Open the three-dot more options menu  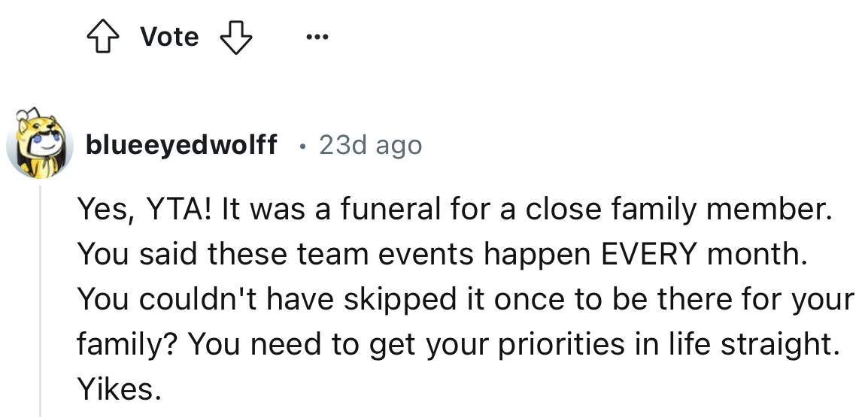tap(318, 37)
